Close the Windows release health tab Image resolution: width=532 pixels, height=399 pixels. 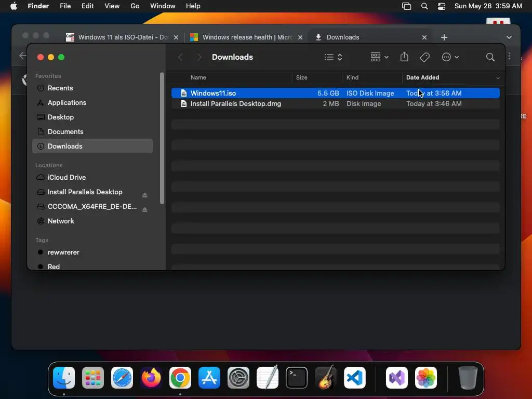pyautogui.click(x=300, y=37)
